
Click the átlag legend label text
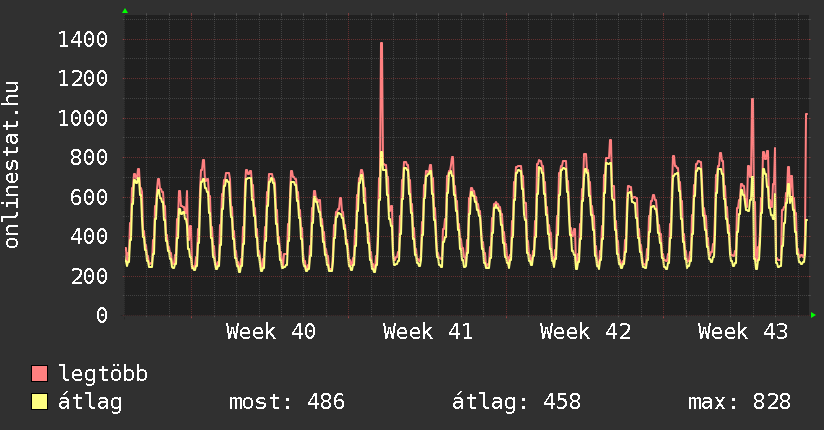point(90,402)
